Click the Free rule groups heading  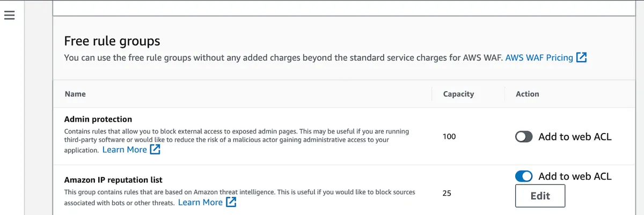(x=112, y=41)
